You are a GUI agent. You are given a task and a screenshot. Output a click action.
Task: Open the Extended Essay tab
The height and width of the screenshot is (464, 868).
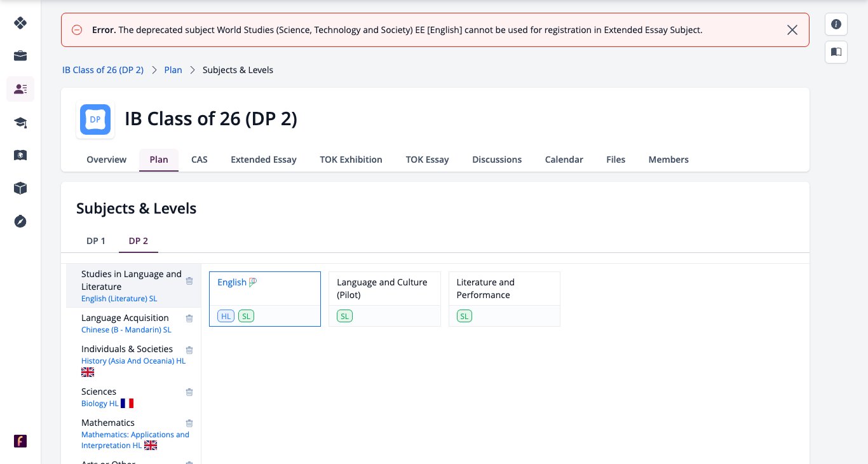click(264, 160)
